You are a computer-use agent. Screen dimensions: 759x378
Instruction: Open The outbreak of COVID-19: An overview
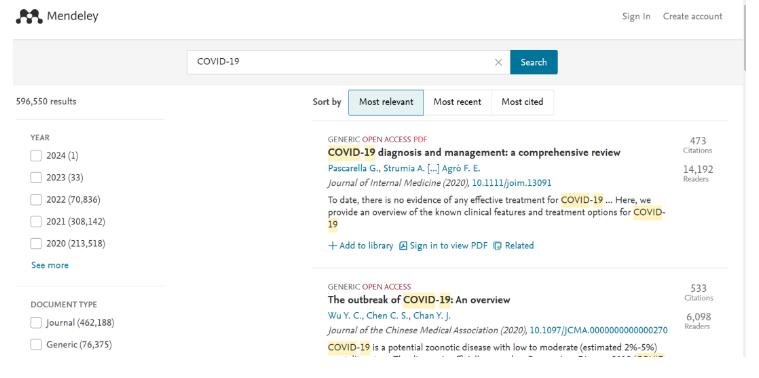pyautogui.click(x=419, y=300)
